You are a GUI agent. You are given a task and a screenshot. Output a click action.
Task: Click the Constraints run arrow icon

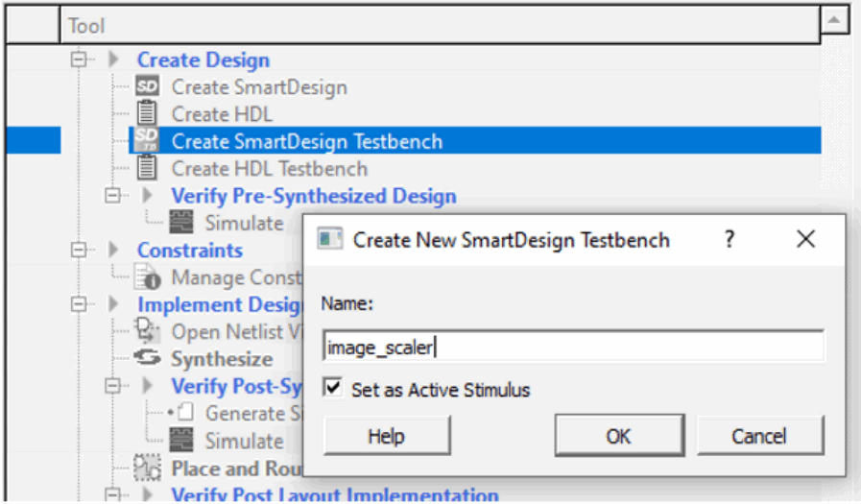(x=113, y=250)
